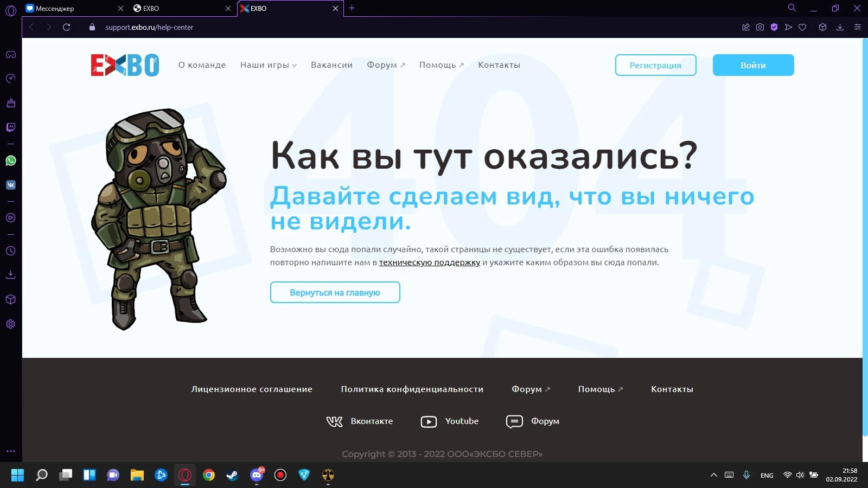Close the Мессенджер tab
Image resolution: width=868 pixels, height=488 pixels.
(x=120, y=8)
